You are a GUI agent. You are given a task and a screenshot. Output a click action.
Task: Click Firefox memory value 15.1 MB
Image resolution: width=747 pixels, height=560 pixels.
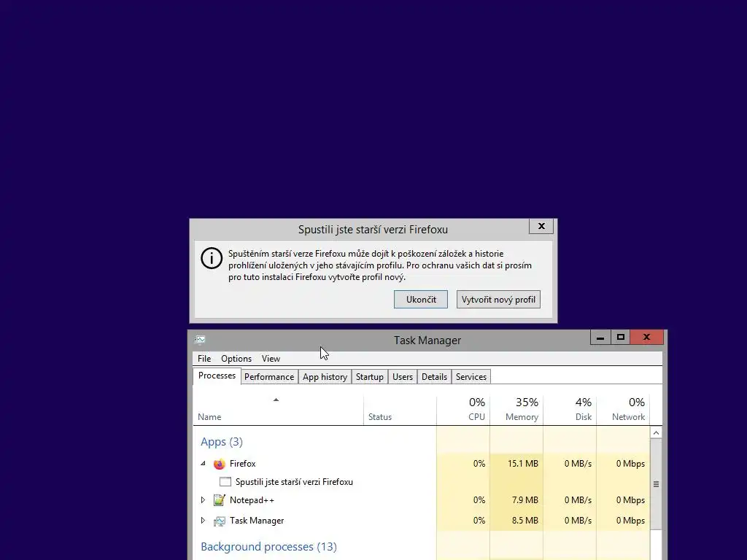tap(522, 464)
